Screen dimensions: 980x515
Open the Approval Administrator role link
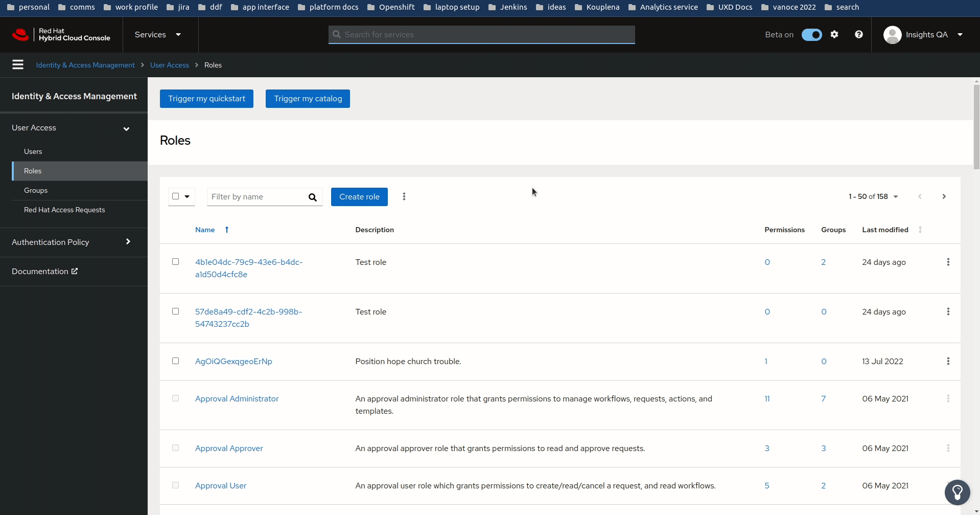click(237, 398)
